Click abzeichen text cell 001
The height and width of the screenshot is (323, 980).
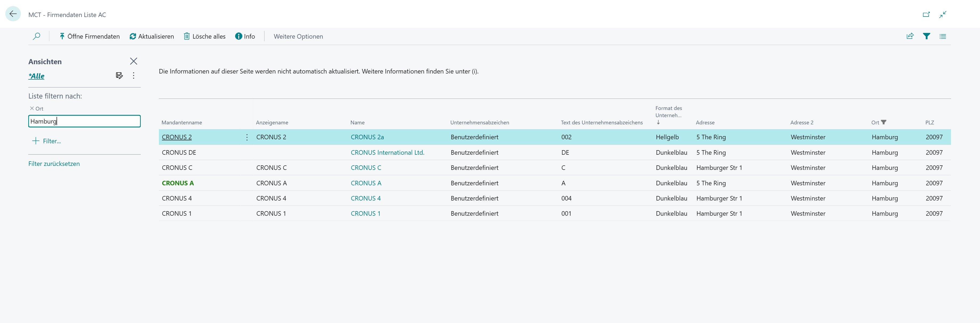pos(566,214)
